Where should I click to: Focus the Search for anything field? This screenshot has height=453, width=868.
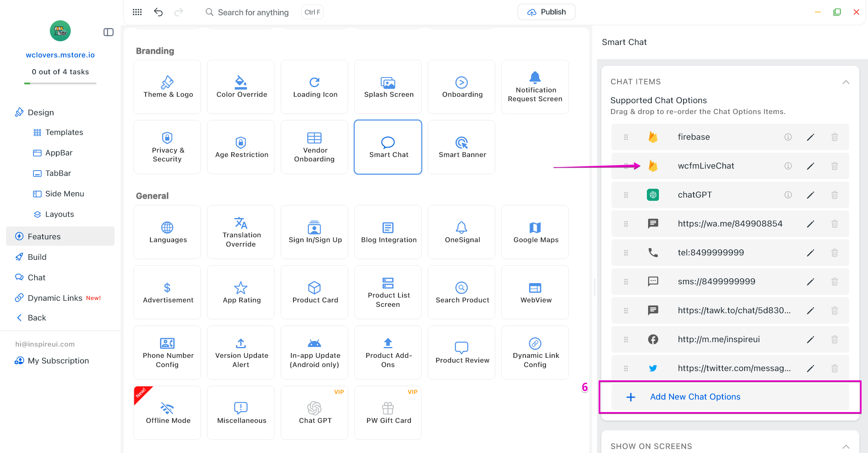pyautogui.click(x=253, y=12)
